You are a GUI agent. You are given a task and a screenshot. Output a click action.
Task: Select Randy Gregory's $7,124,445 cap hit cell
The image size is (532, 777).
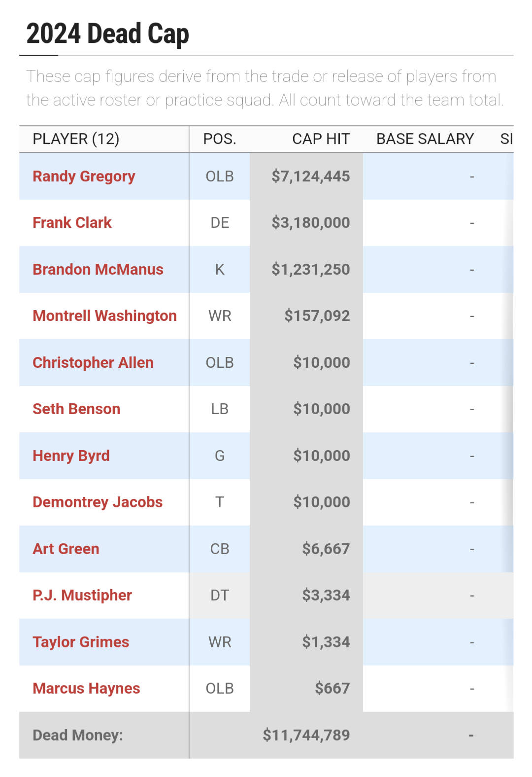tap(310, 177)
